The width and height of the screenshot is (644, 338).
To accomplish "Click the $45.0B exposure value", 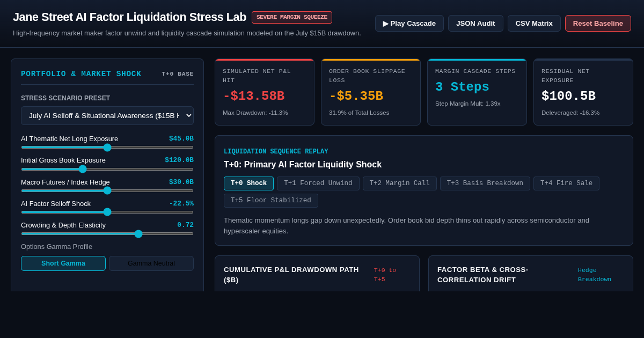I will 181,138.
